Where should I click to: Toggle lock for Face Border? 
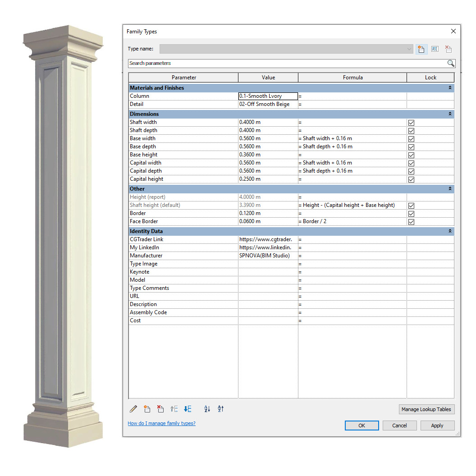tap(412, 222)
